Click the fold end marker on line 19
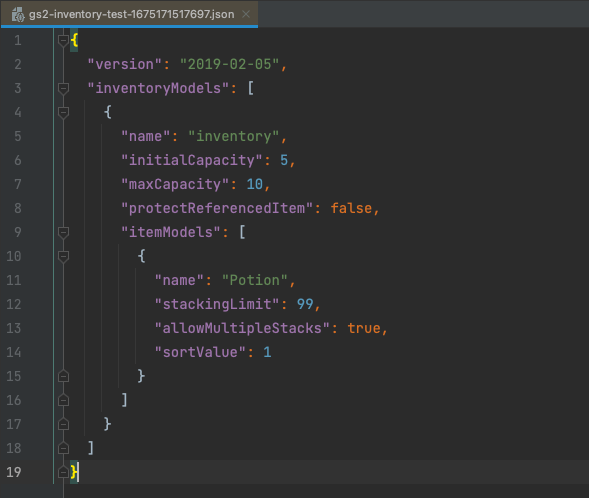The height and width of the screenshot is (498, 589). coord(63,472)
